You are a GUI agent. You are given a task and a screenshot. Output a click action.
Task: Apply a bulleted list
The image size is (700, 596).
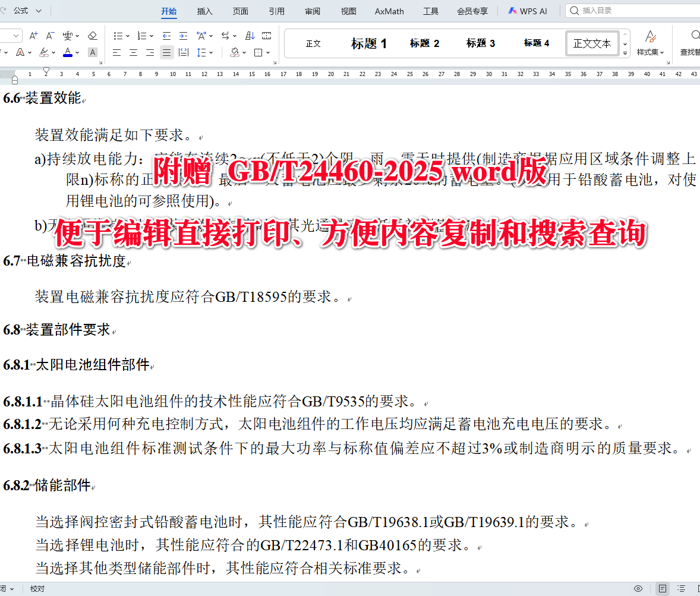coord(118,36)
